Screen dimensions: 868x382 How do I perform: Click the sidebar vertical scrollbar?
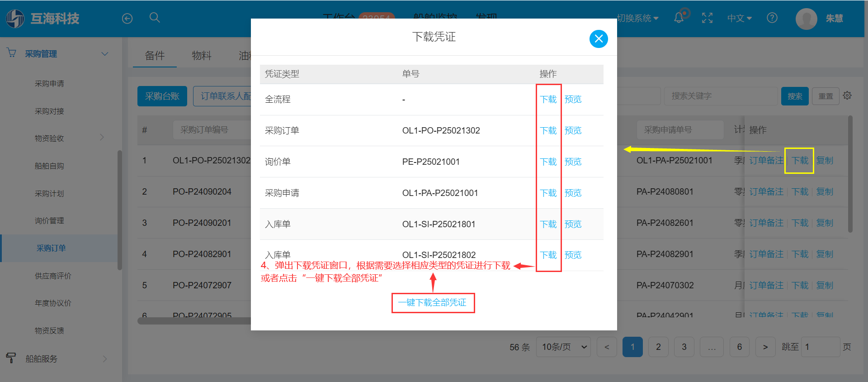(120, 210)
